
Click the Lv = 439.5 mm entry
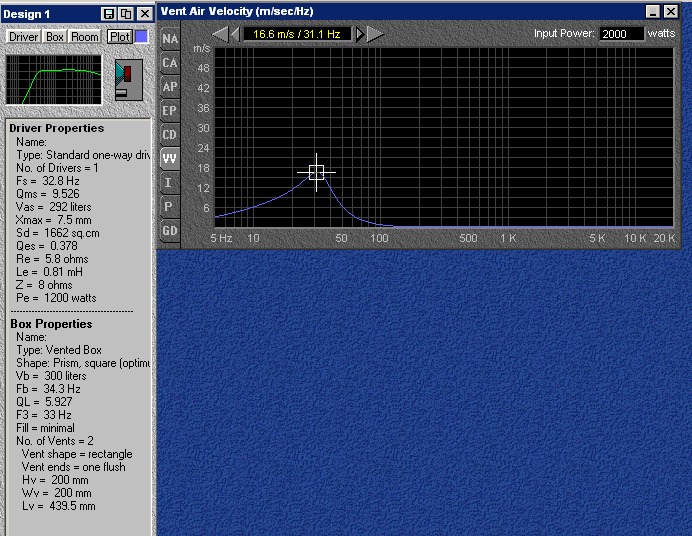click(59, 506)
